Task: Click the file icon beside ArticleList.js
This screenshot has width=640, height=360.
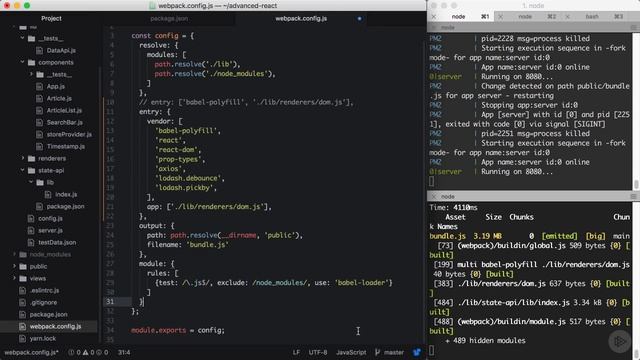Action: [40, 110]
